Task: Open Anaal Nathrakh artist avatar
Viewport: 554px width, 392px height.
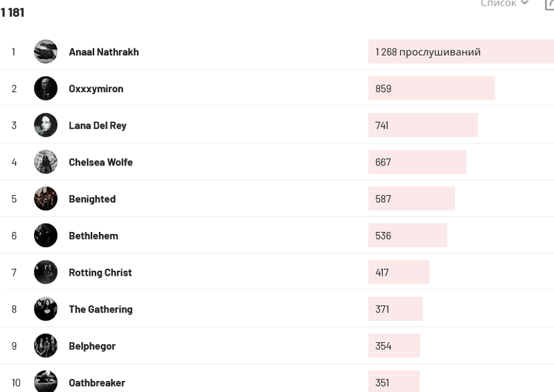Action: point(46,52)
